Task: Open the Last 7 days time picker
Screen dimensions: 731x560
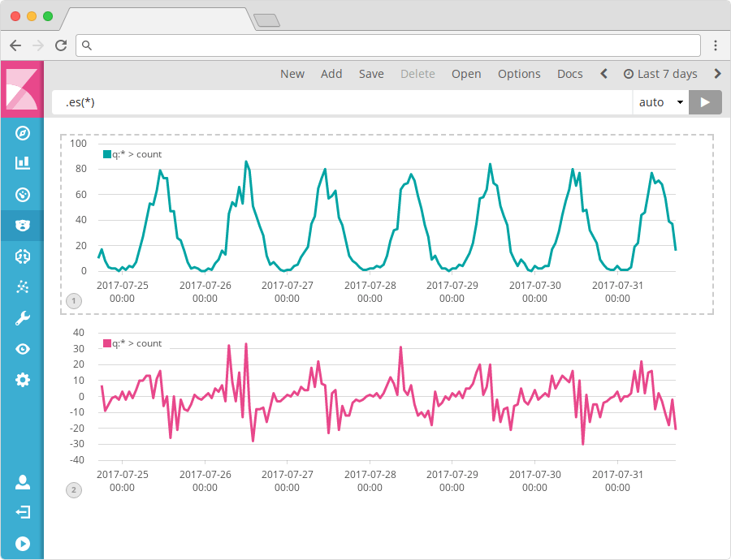Action: tap(660, 73)
